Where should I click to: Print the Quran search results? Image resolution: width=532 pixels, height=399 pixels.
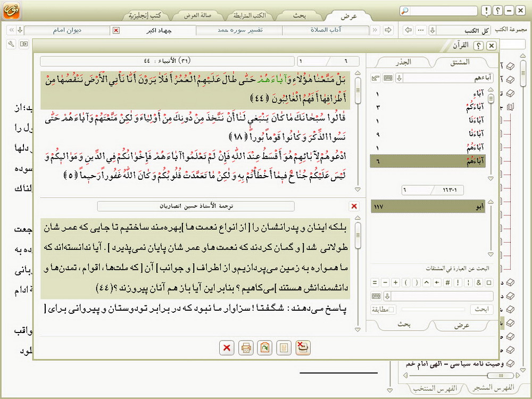click(x=246, y=348)
